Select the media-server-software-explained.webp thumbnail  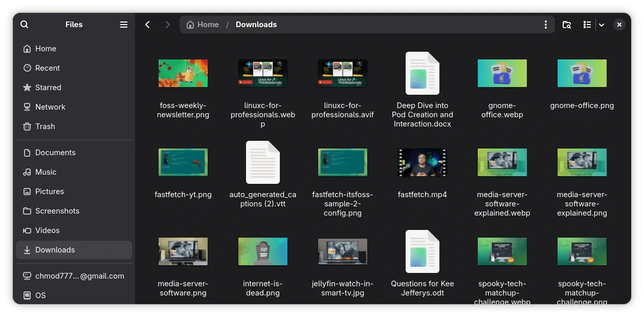tap(502, 162)
